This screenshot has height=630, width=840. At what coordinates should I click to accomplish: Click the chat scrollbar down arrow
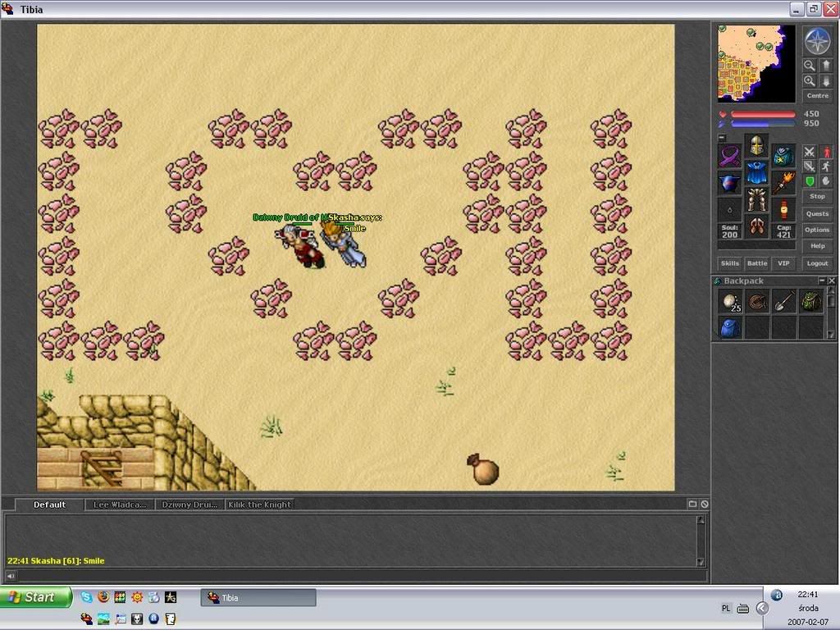[701, 562]
